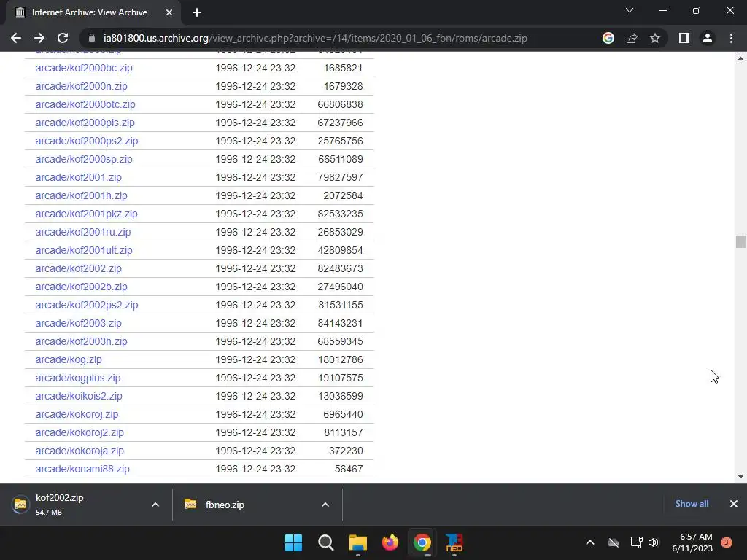Image resolution: width=747 pixels, height=560 pixels.
Task: Open the Chrome profile menu
Action: tap(708, 38)
